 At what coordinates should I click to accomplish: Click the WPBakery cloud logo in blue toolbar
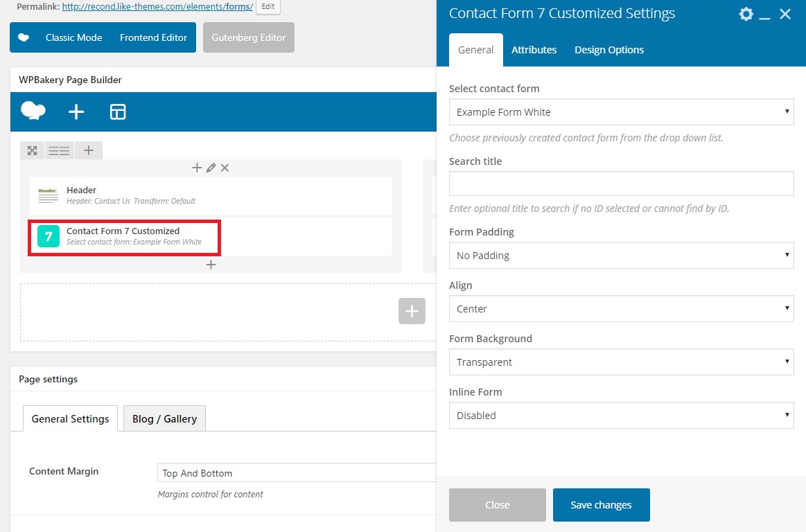pyautogui.click(x=33, y=111)
